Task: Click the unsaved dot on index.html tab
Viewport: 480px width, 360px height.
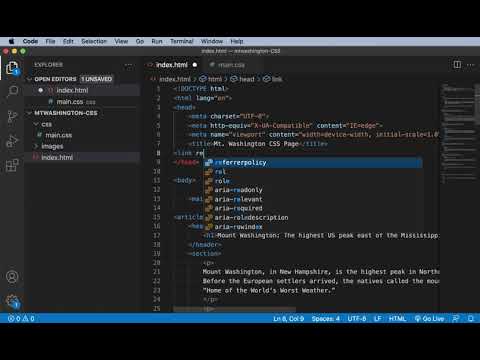Action: (x=195, y=65)
